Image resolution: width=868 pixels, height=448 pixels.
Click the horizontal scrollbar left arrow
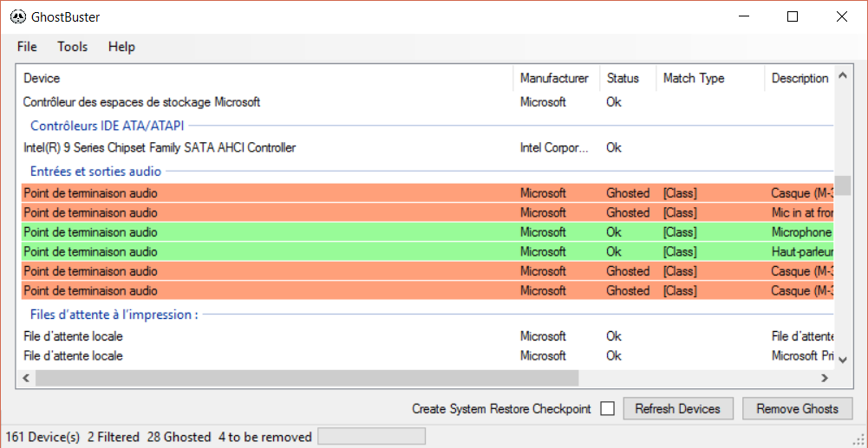25,379
